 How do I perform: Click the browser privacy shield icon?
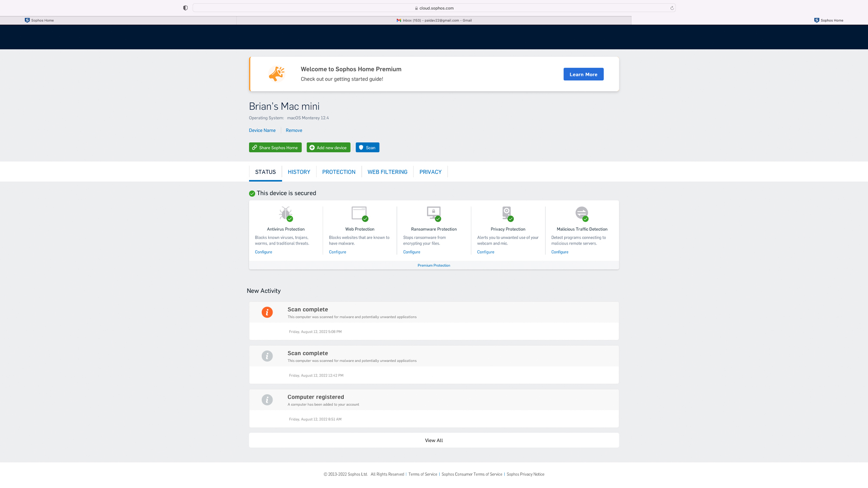[185, 8]
